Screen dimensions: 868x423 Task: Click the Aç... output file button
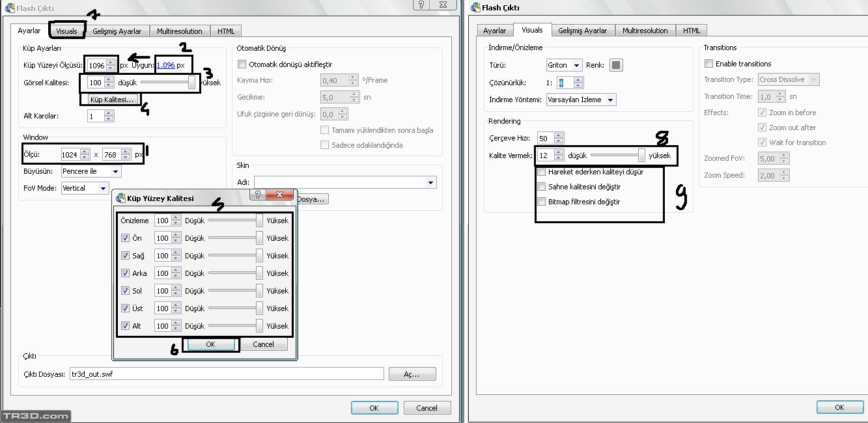pyautogui.click(x=412, y=374)
